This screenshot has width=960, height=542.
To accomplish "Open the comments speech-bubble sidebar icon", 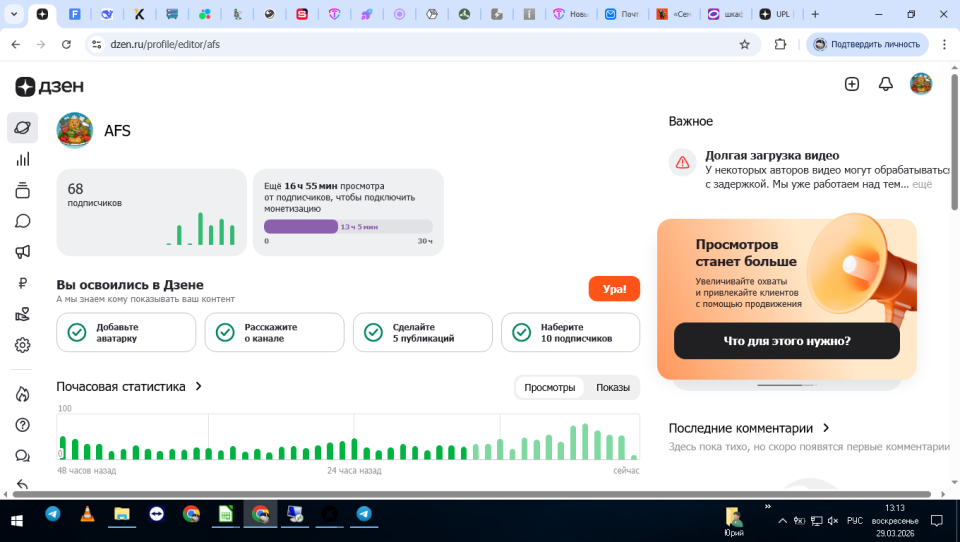I will [x=23, y=221].
